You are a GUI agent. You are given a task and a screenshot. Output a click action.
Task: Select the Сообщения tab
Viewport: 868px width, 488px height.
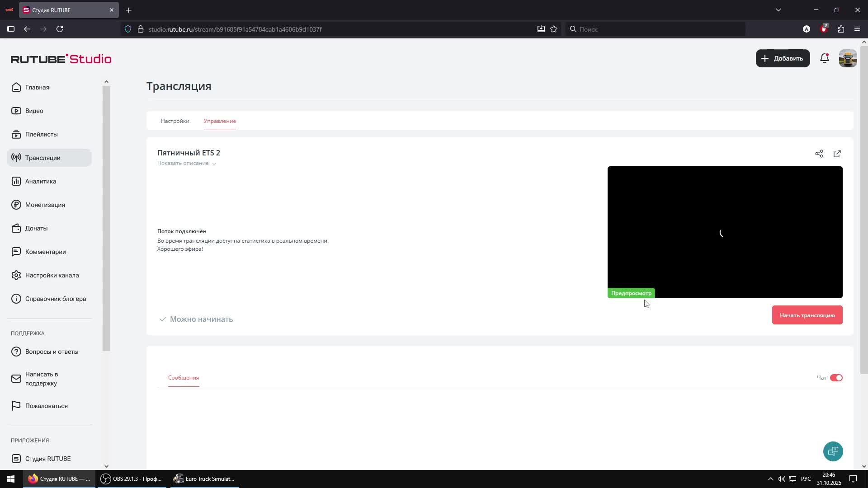183,378
